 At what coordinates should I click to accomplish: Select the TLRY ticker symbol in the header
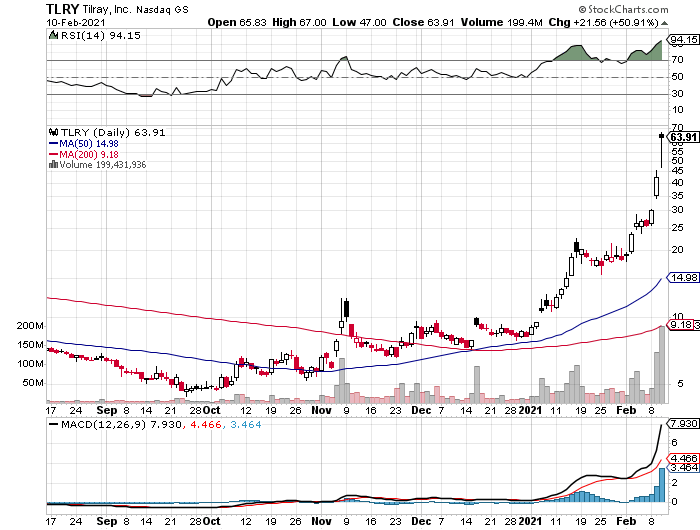pyautogui.click(x=62, y=9)
